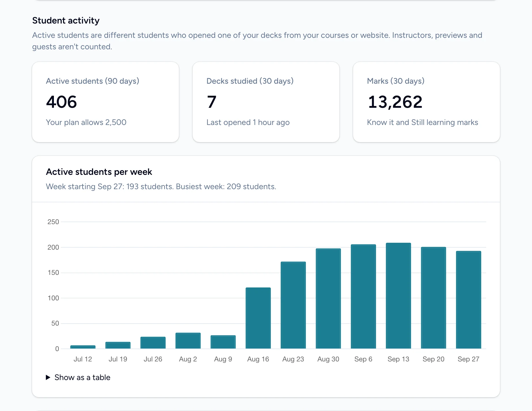Select the Aug 9 bar in chart
Viewport: 532px width, 411px height.
(x=223, y=342)
